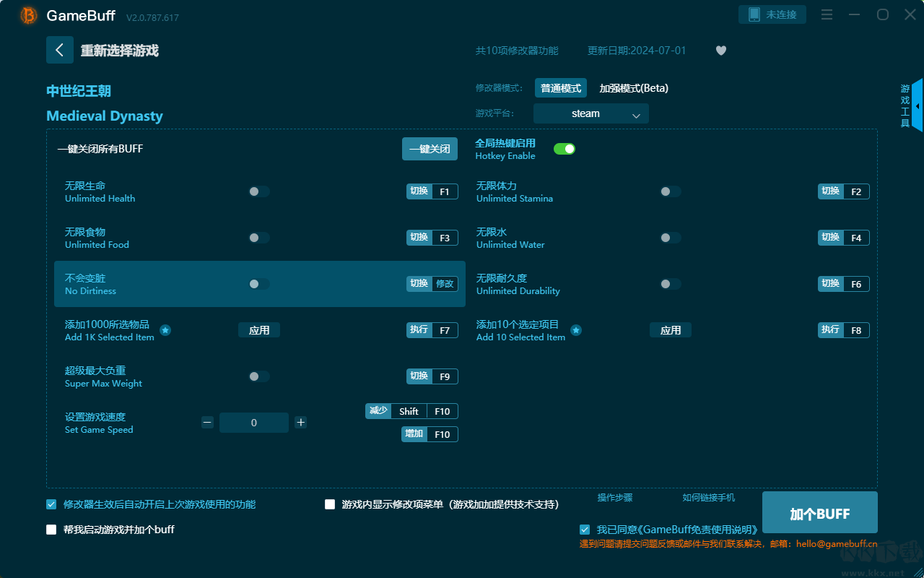Screen dimensions: 924x578
Task: Click the GameBuff flame logo icon
Action: point(29,15)
